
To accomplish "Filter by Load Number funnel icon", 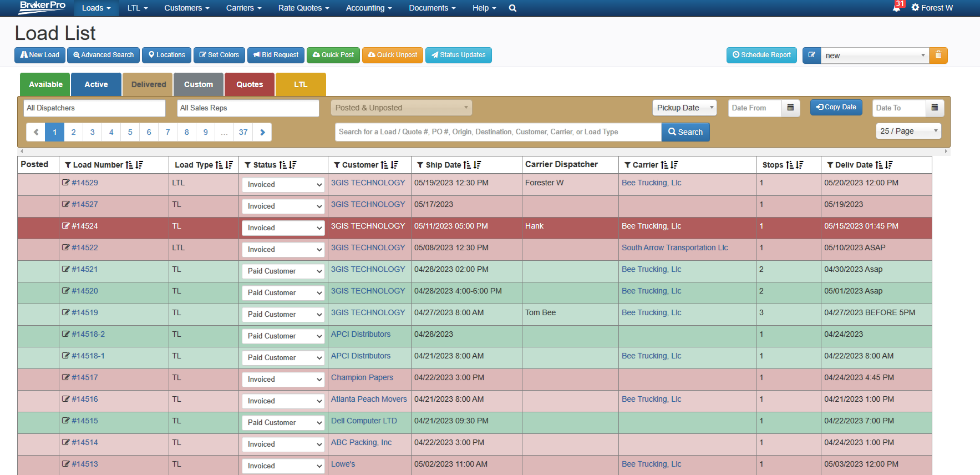I will (68, 165).
